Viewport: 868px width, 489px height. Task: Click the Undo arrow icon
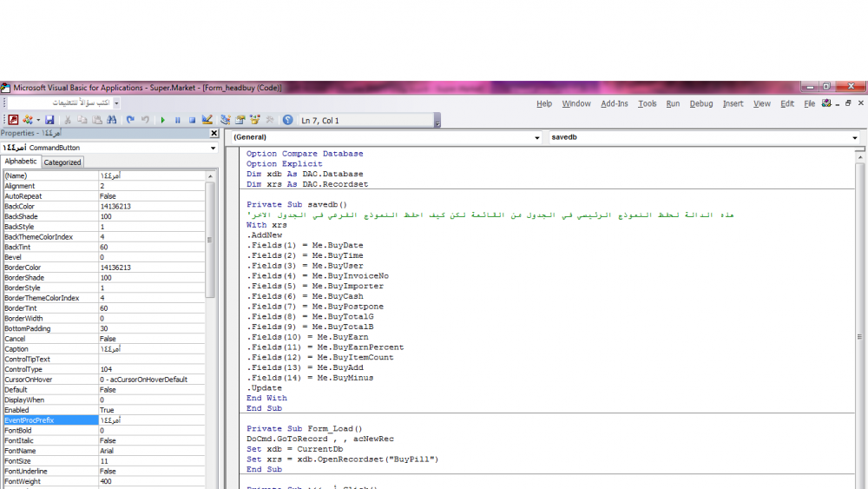(130, 120)
